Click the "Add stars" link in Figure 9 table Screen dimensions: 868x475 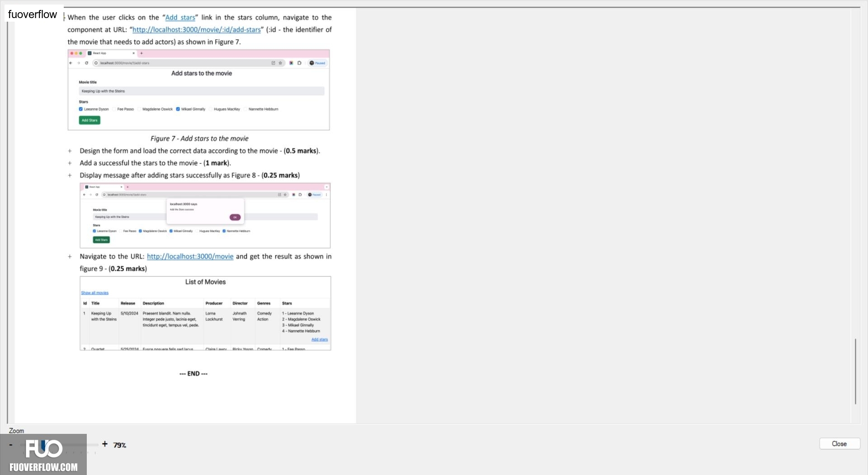pyautogui.click(x=320, y=339)
